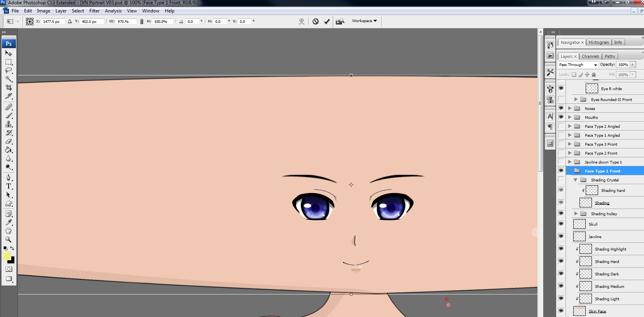Hide the Mouths layer group

point(561,117)
